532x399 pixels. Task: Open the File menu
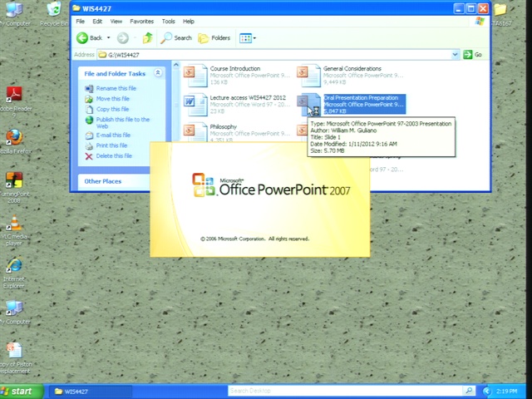tap(81, 22)
